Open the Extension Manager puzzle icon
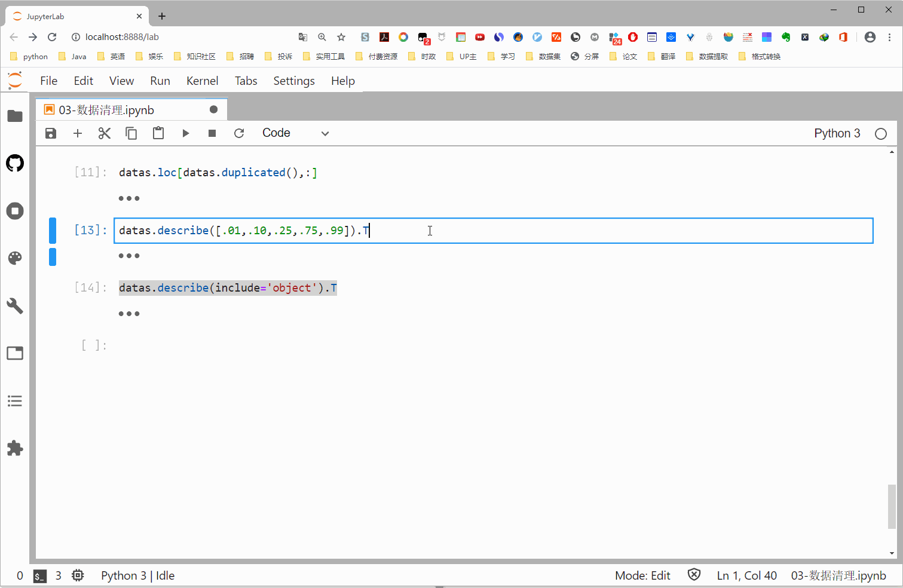The image size is (903, 588). [x=15, y=448]
